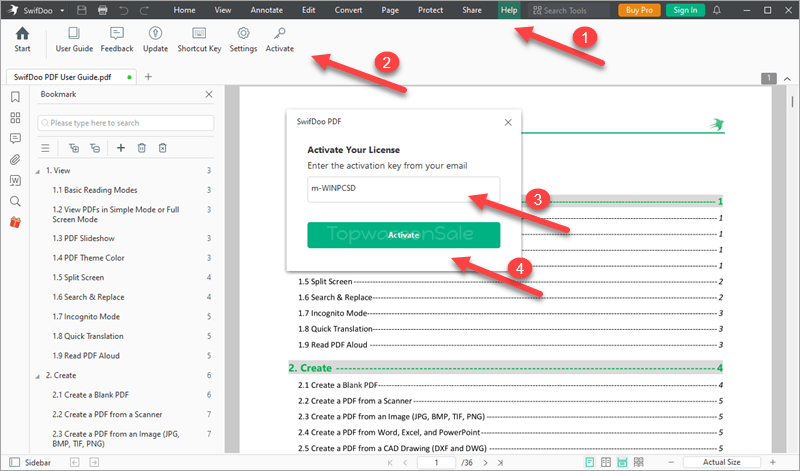The height and width of the screenshot is (471, 800).
Task: Click the green Activate button in the dialog
Action: click(x=403, y=235)
